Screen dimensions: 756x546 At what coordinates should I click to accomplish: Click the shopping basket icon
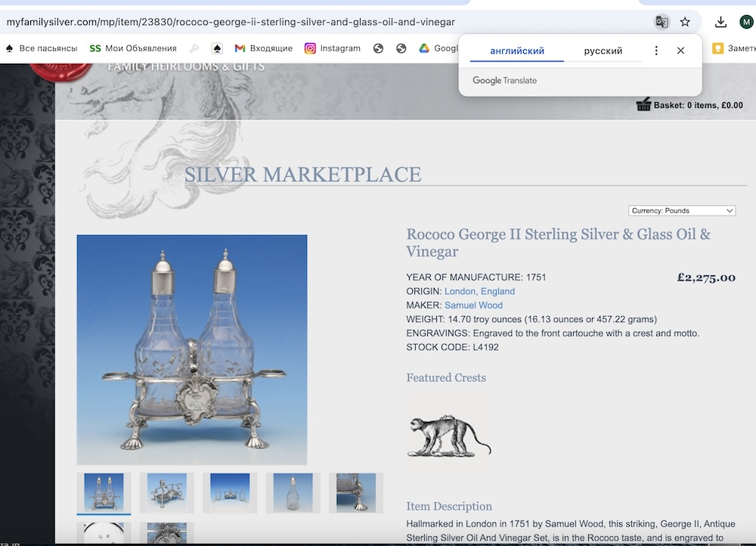[643, 104]
